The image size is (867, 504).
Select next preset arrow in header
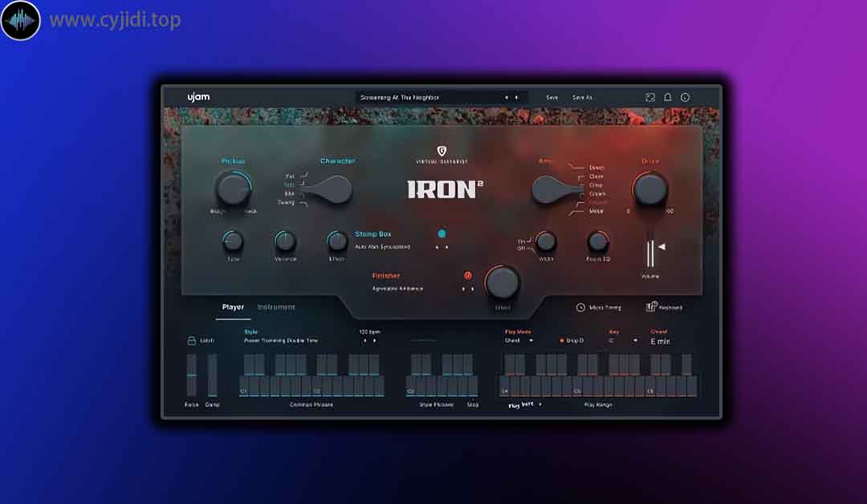coord(516,97)
